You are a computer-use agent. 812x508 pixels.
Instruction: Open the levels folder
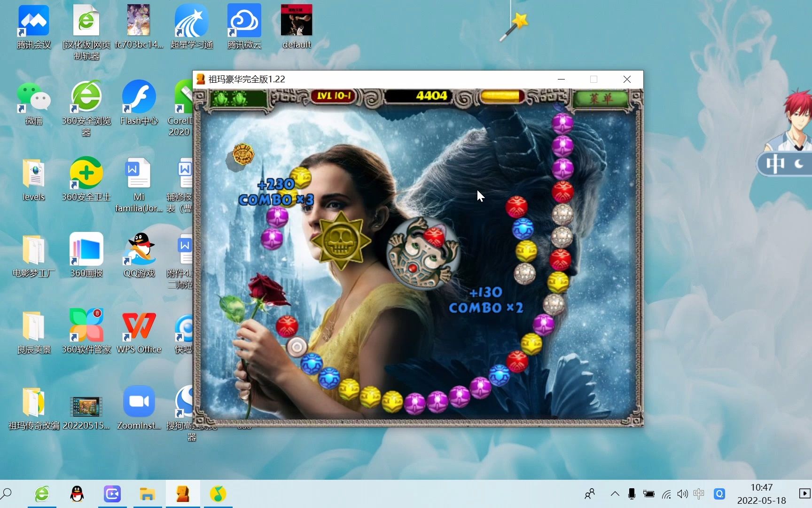[x=33, y=180]
